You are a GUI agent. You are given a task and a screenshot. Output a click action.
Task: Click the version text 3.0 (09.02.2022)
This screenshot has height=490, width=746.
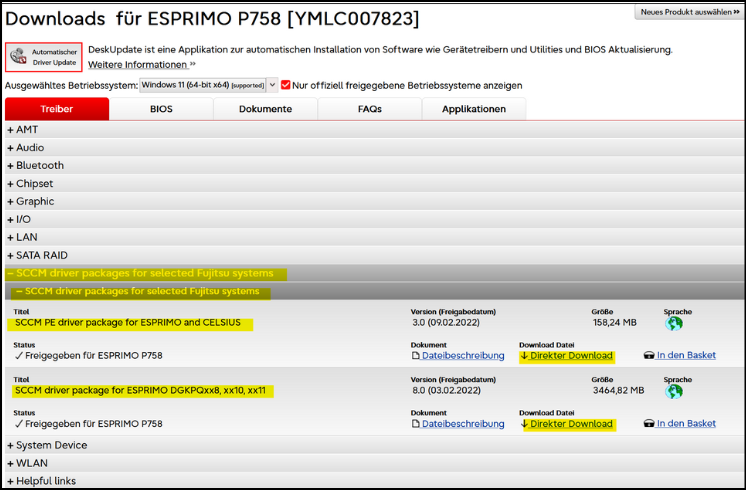(446, 323)
